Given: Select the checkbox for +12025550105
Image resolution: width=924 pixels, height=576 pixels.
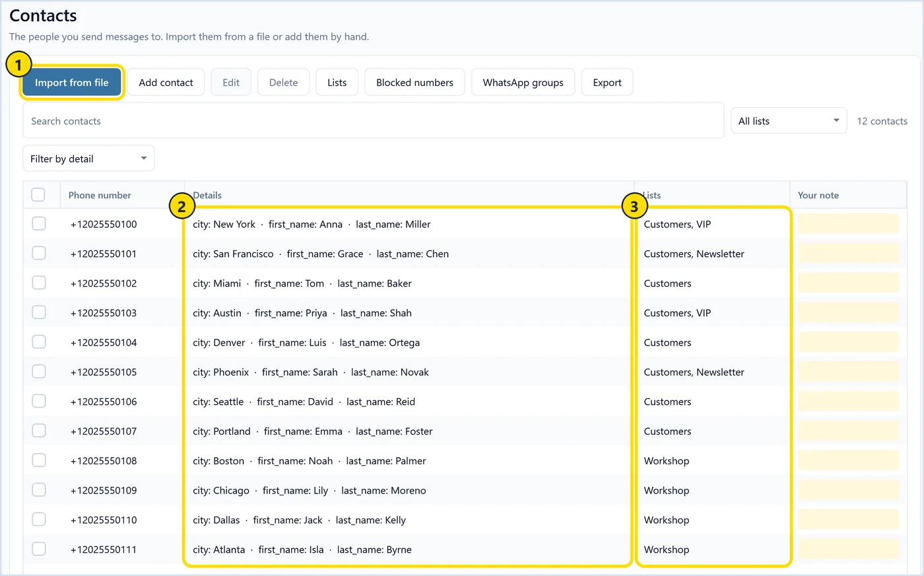Looking at the screenshot, I should tap(39, 372).
